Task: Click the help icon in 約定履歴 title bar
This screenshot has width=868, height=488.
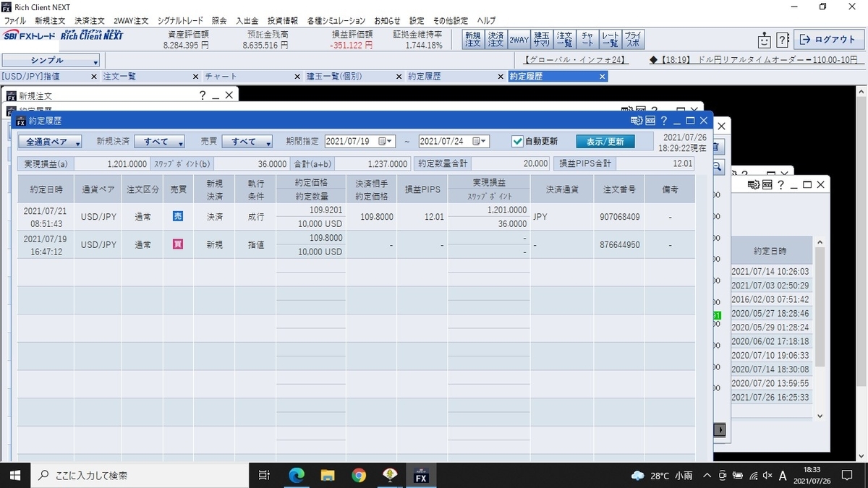Action: (x=663, y=121)
